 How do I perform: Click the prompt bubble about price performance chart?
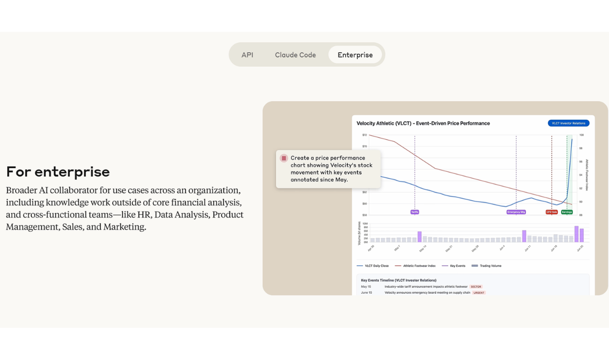pos(328,169)
